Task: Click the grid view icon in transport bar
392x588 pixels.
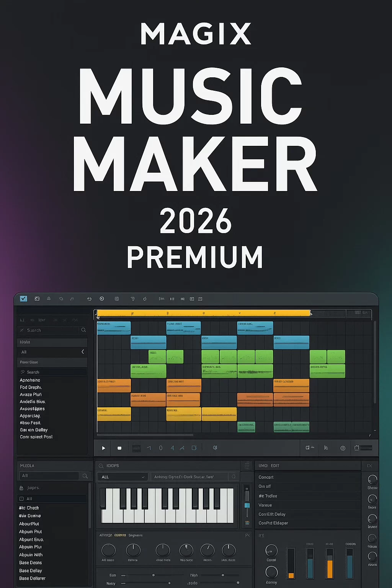Action: pos(136,448)
